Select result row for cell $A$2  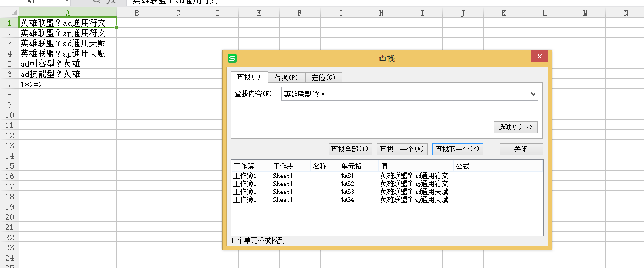coord(387,184)
